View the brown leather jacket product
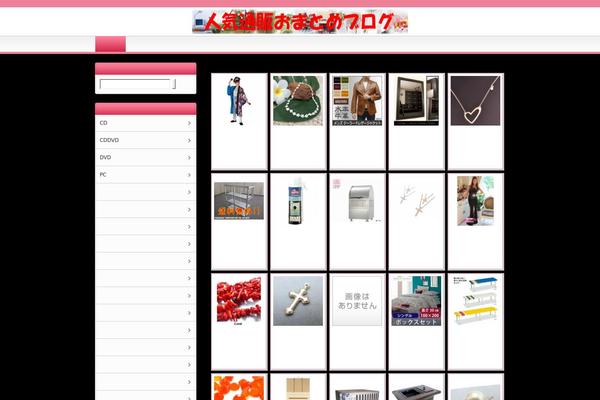Image resolution: width=600 pixels, height=400 pixels. (357, 101)
